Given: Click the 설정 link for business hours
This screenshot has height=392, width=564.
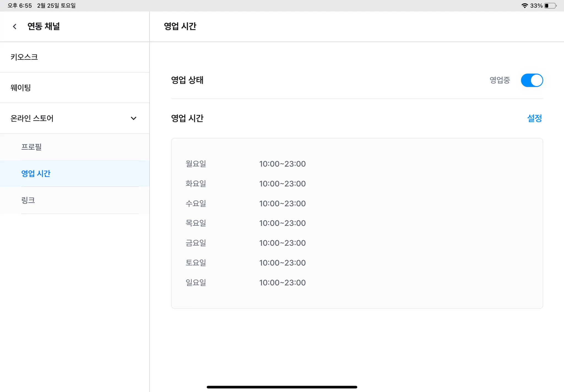Looking at the screenshot, I should (534, 118).
